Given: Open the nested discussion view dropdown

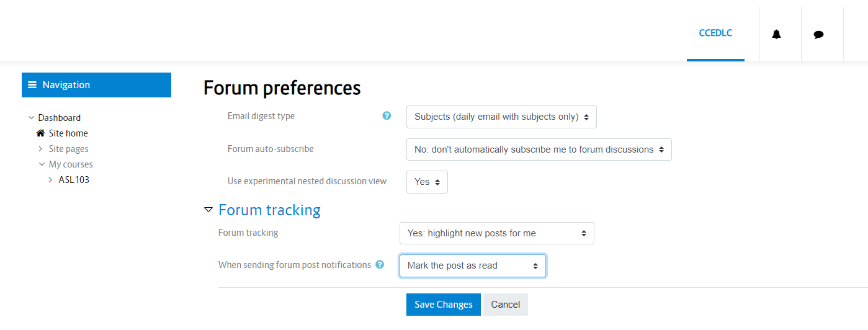Looking at the screenshot, I should [x=427, y=182].
